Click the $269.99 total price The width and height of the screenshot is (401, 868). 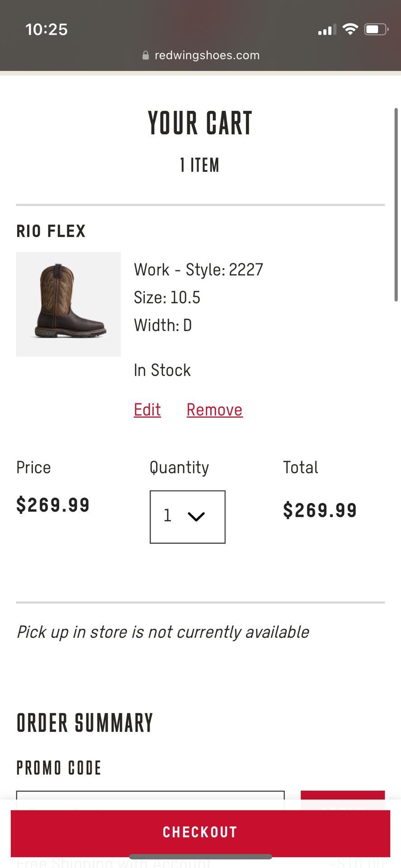(x=320, y=509)
